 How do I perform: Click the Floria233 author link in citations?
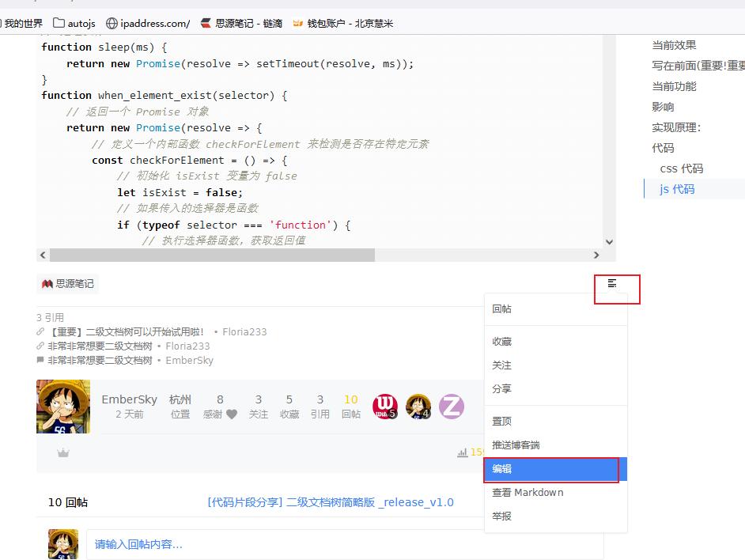(x=244, y=331)
